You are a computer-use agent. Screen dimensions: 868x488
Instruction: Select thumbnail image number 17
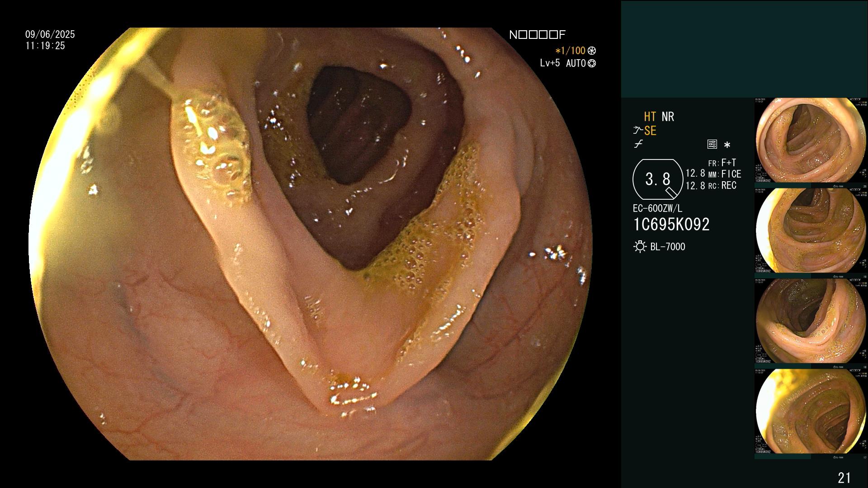[811, 411]
